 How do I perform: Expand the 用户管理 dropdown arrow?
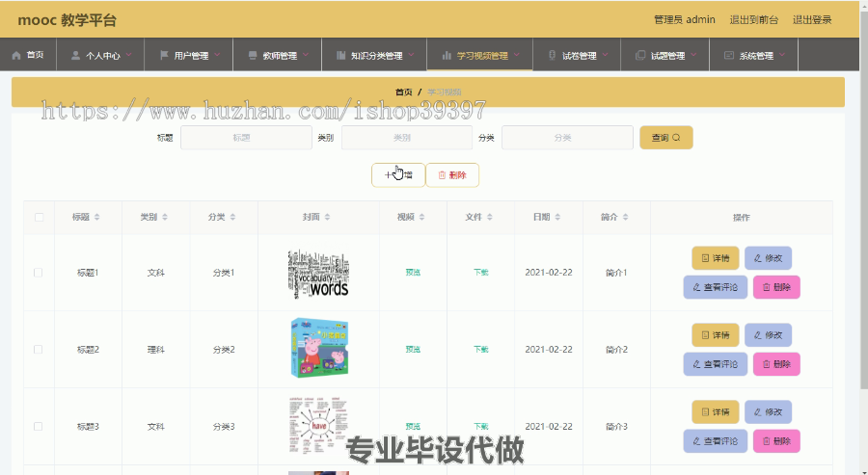[218, 55]
